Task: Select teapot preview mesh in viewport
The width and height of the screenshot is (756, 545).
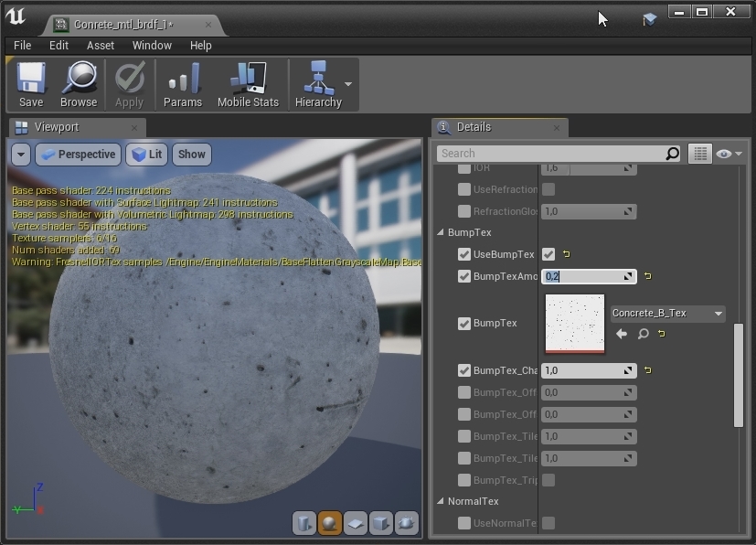Action: pyautogui.click(x=407, y=523)
